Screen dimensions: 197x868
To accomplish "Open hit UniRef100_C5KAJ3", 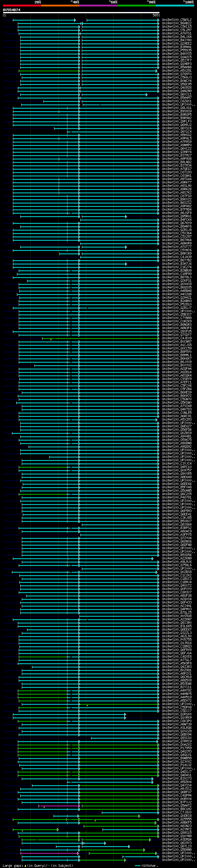I will (177, 78).
